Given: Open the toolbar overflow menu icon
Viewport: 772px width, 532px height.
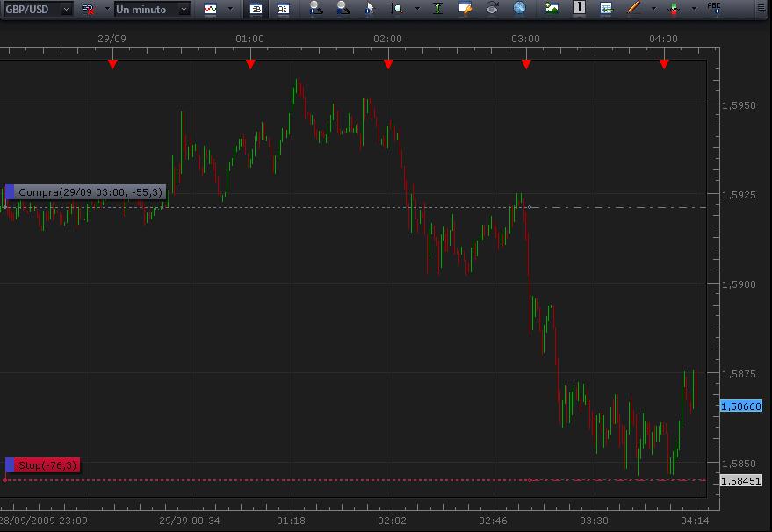Looking at the screenshot, I should point(761,9).
